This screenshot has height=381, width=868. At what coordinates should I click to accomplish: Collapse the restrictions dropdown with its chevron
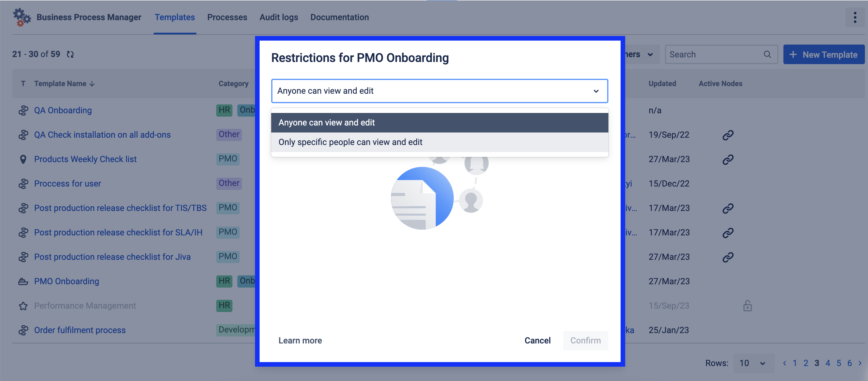pos(596,91)
